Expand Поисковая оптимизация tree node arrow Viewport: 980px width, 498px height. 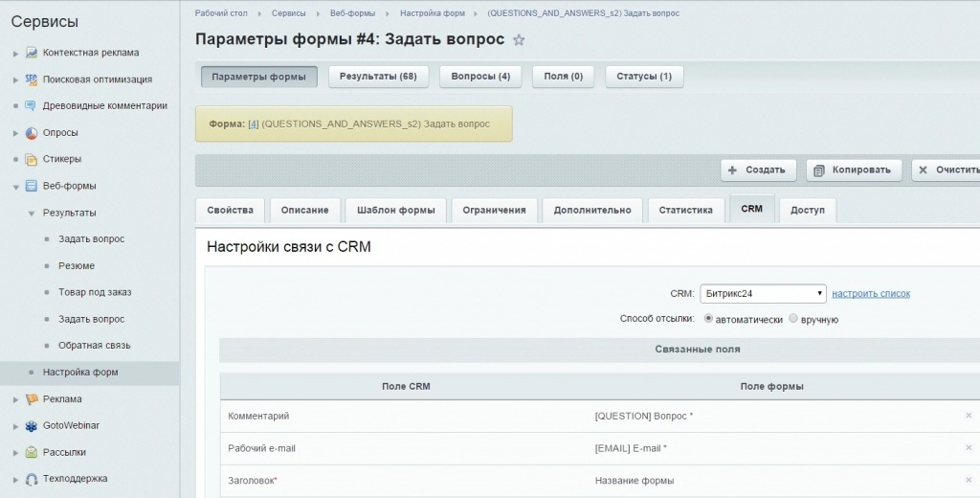(x=15, y=80)
